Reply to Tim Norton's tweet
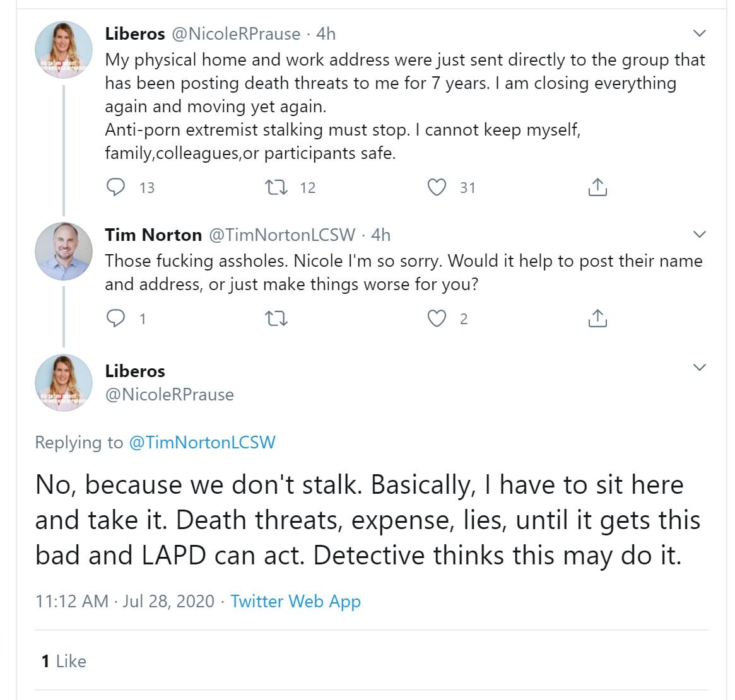The width and height of the screenshot is (735, 700). [x=116, y=318]
